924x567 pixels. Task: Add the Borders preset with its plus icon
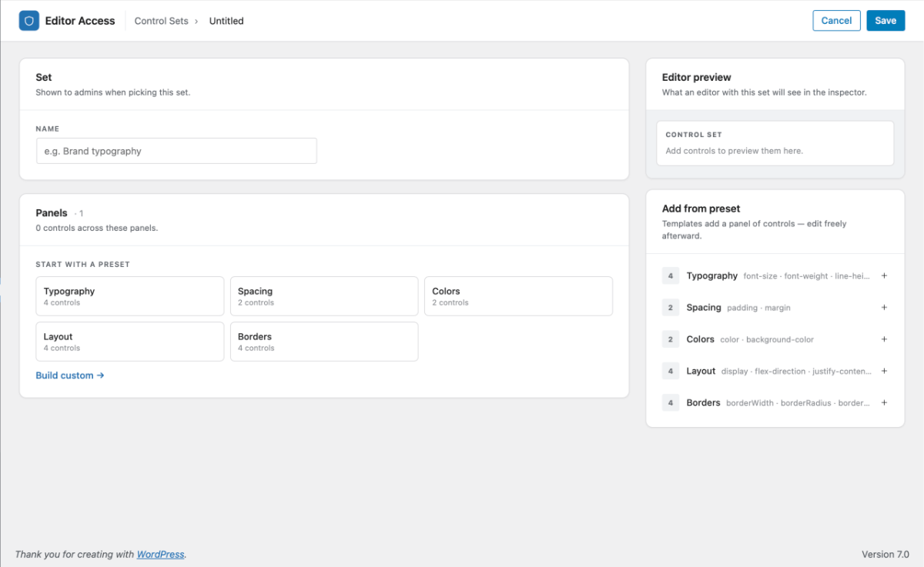pyautogui.click(x=884, y=402)
